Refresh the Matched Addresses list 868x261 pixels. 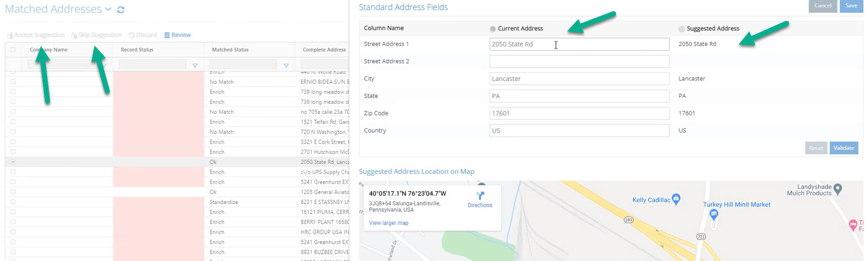tap(120, 10)
